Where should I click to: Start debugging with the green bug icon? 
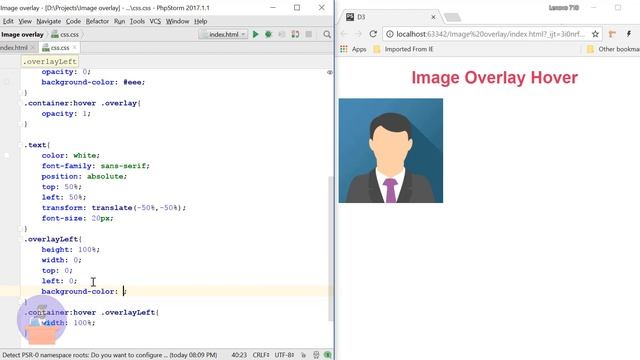(x=269, y=34)
